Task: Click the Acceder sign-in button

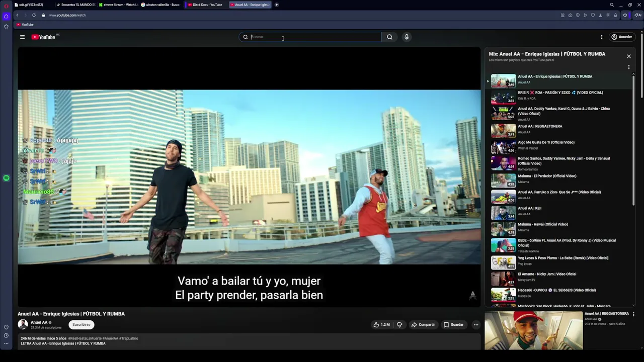Action: (x=621, y=37)
